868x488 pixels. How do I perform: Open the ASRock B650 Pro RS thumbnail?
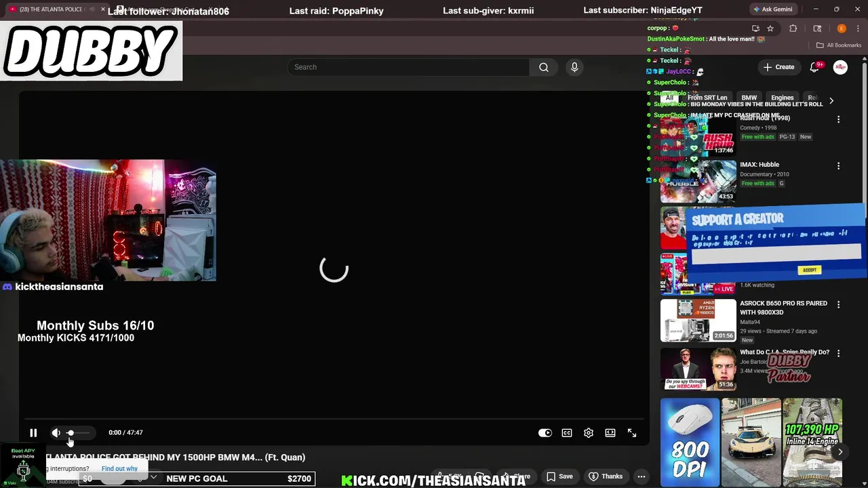(698, 320)
